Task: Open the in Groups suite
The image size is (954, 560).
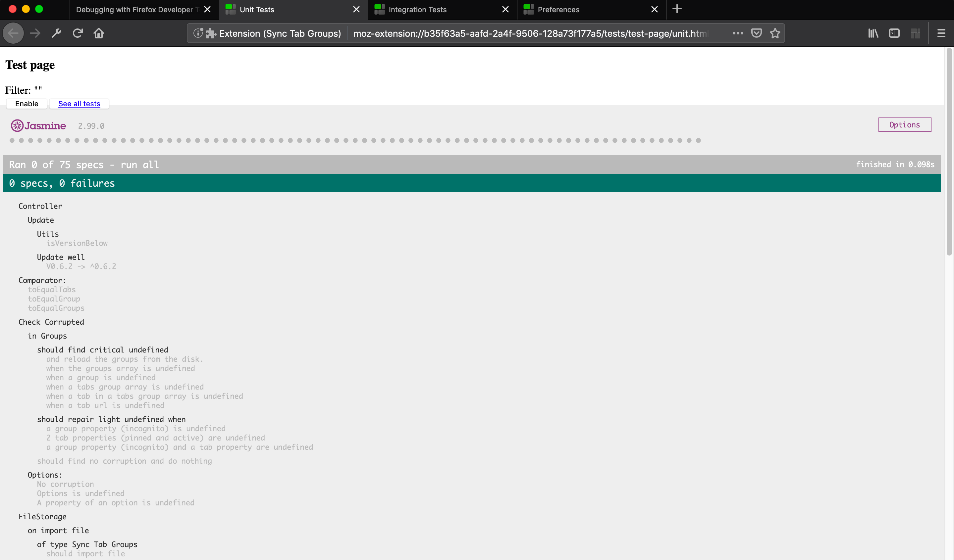Action: [47, 336]
